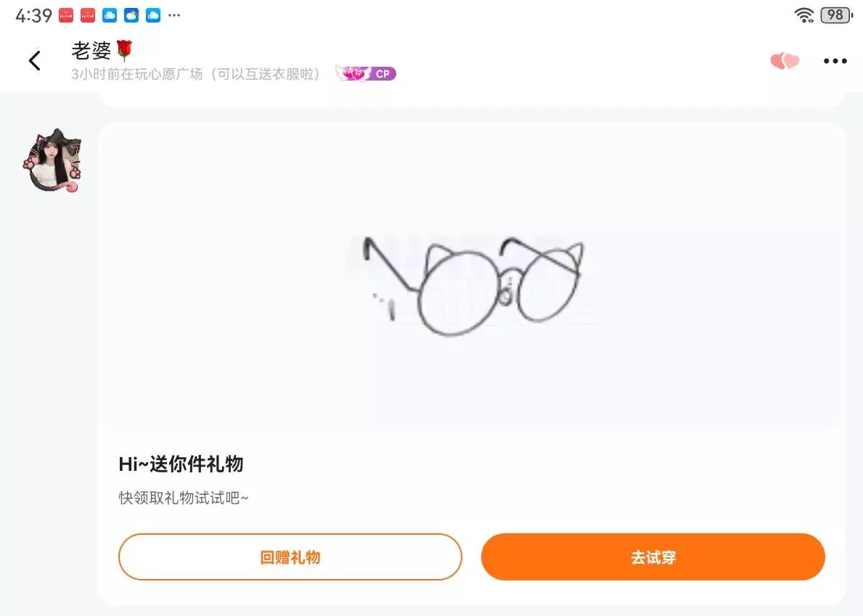The height and width of the screenshot is (616, 863).
Task: Tap the sun-and-cloud weather notification icon
Action: tap(131, 15)
